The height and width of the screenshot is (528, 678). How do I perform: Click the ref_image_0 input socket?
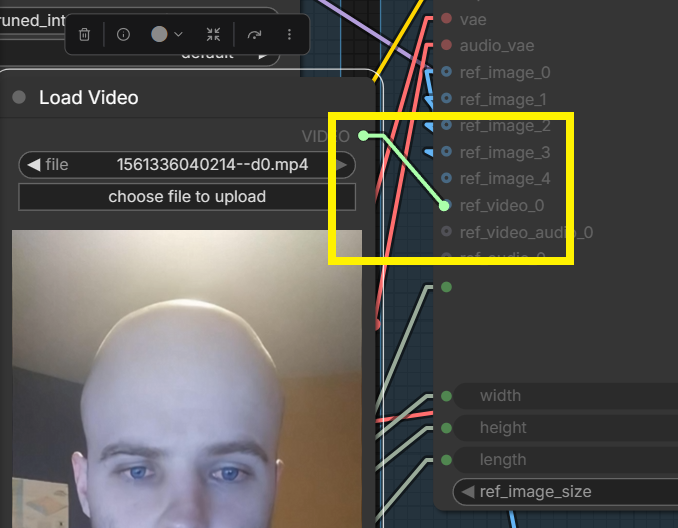[x=446, y=72]
